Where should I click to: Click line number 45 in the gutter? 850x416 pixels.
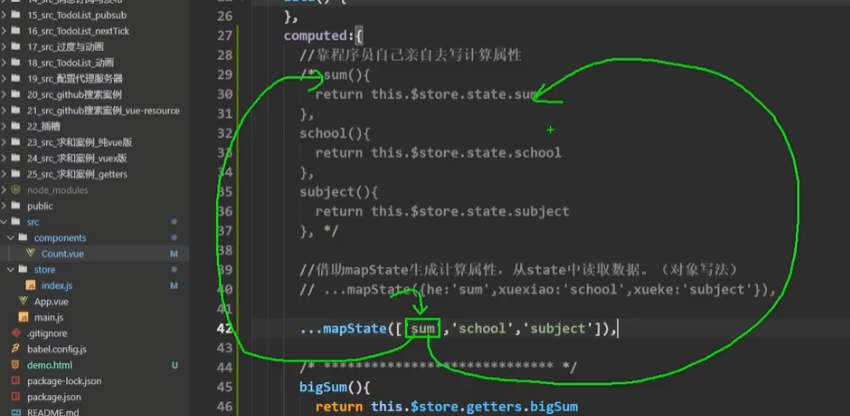[x=224, y=387]
